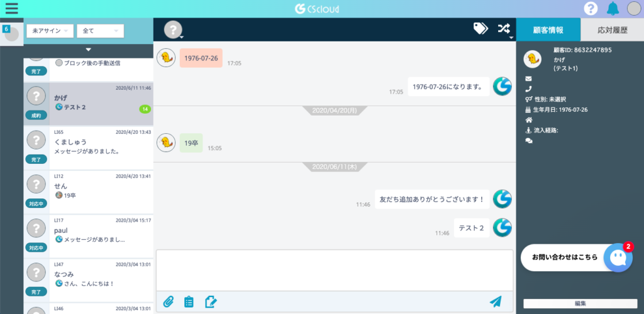The height and width of the screenshot is (314, 644).
Task: Open notifications bell
Action: (x=613, y=9)
